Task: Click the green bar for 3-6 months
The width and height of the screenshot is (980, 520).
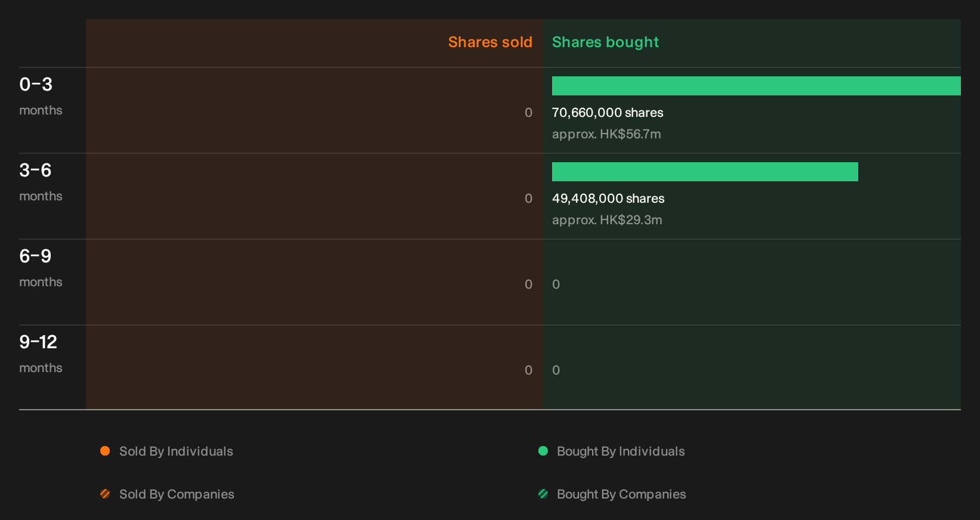Action: point(705,172)
